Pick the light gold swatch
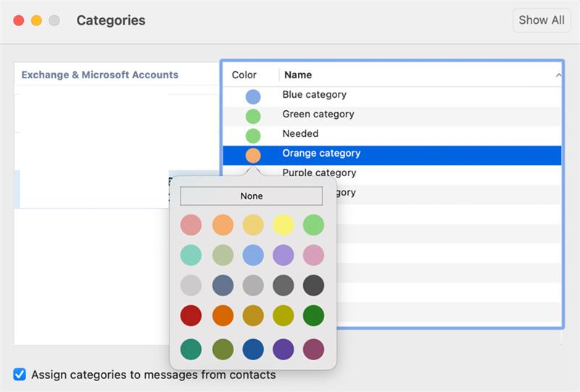The image size is (580, 392). point(253,225)
